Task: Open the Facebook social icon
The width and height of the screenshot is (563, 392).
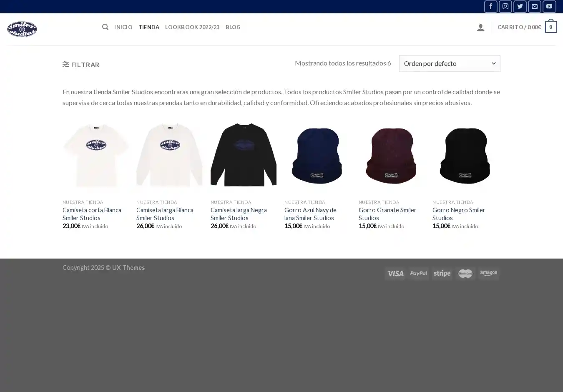Action: [x=490, y=7]
